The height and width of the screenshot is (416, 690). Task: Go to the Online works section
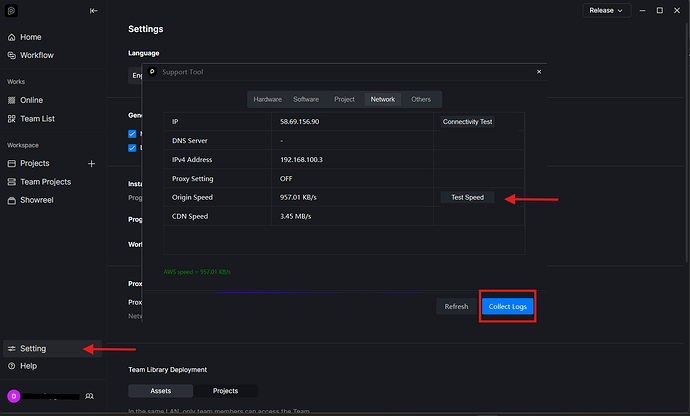tap(32, 100)
